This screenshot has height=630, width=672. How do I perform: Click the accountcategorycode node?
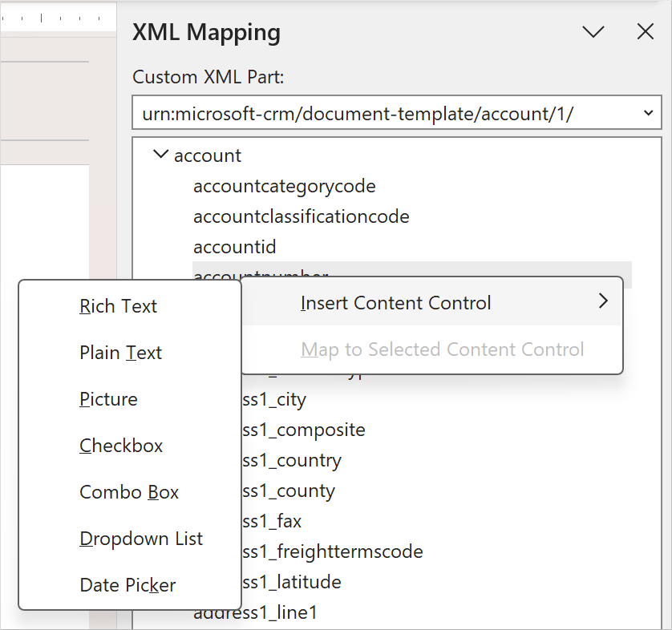pyautogui.click(x=284, y=186)
